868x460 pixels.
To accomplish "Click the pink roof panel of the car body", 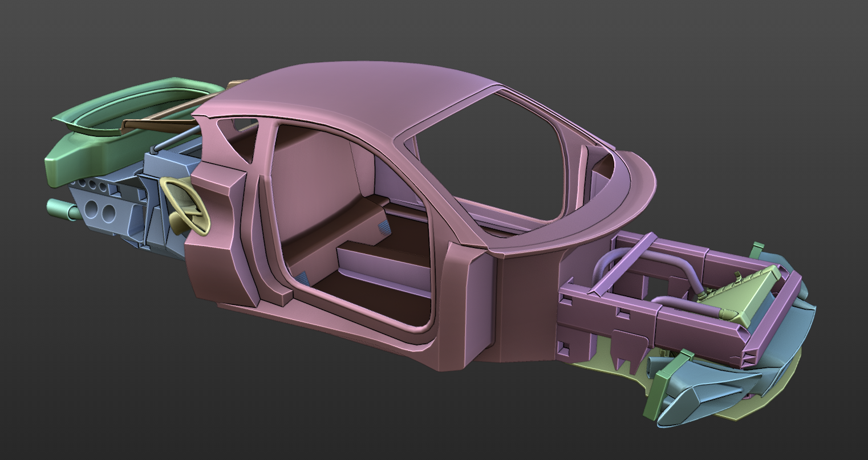I will pos(354,97).
